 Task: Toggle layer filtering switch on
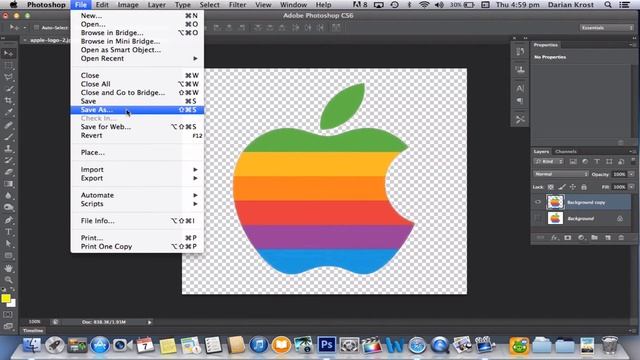click(x=632, y=162)
